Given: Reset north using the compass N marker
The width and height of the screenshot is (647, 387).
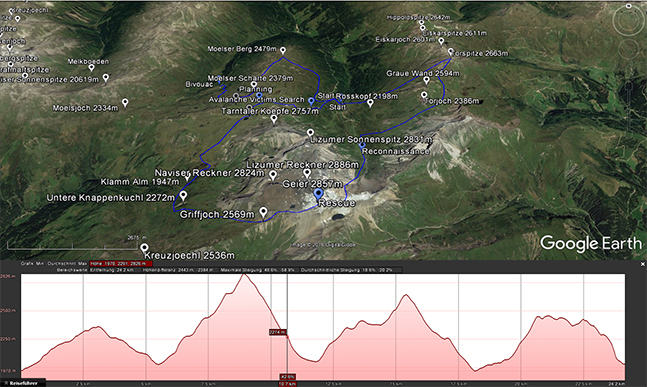Looking at the screenshot, I should tap(629, 6).
